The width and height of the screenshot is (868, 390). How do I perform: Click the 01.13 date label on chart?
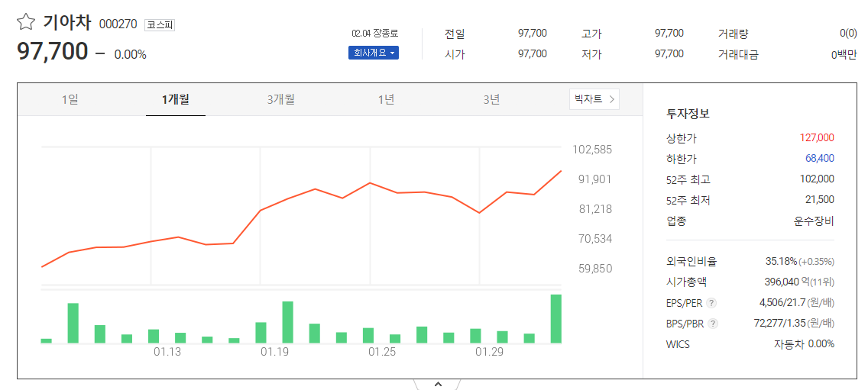pyautogui.click(x=167, y=353)
